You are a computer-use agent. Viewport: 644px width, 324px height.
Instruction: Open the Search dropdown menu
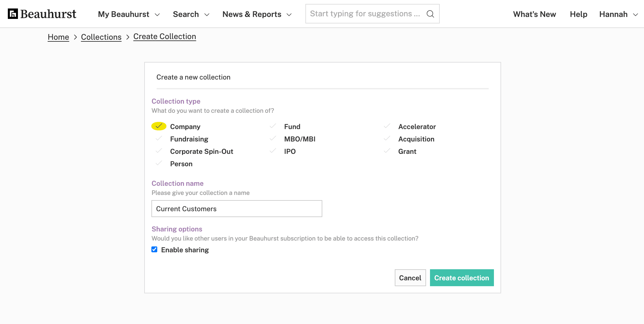point(191,14)
